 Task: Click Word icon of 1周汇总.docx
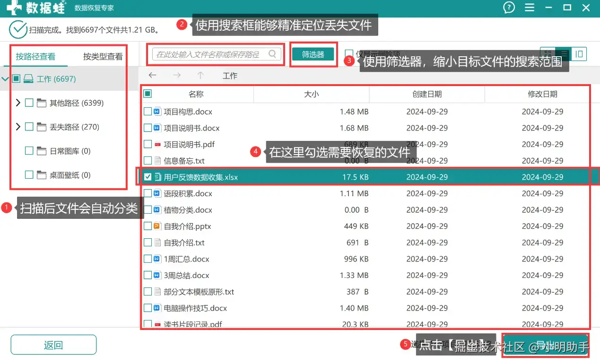click(x=158, y=259)
